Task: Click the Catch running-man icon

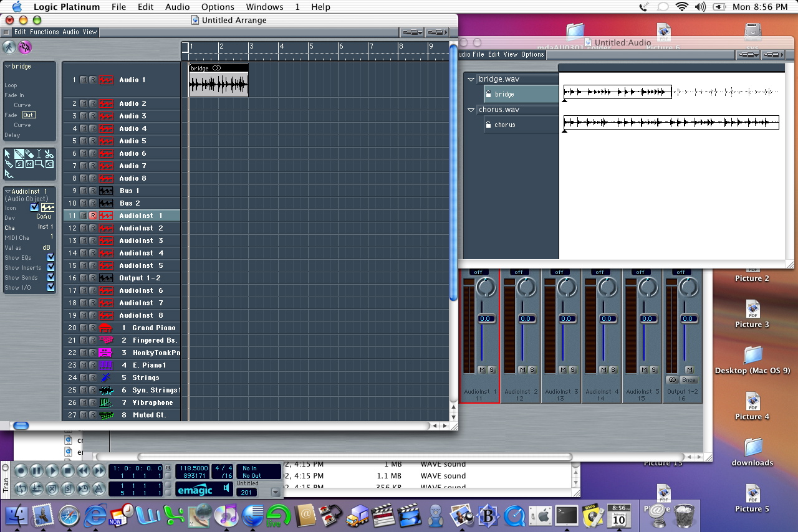Action: point(9,47)
